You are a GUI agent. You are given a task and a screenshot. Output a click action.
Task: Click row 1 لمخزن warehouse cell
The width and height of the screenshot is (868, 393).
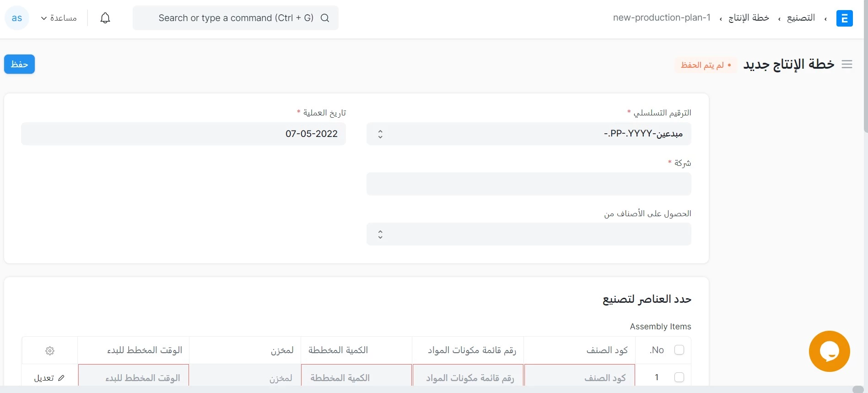245,376
